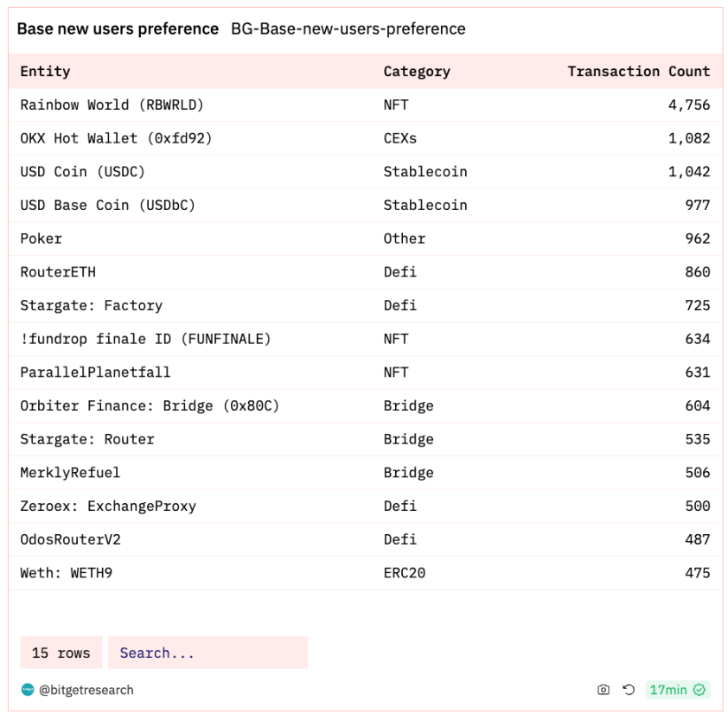Click the Base new users preference title
This screenshot has height=720, width=728.
(x=118, y=29)
